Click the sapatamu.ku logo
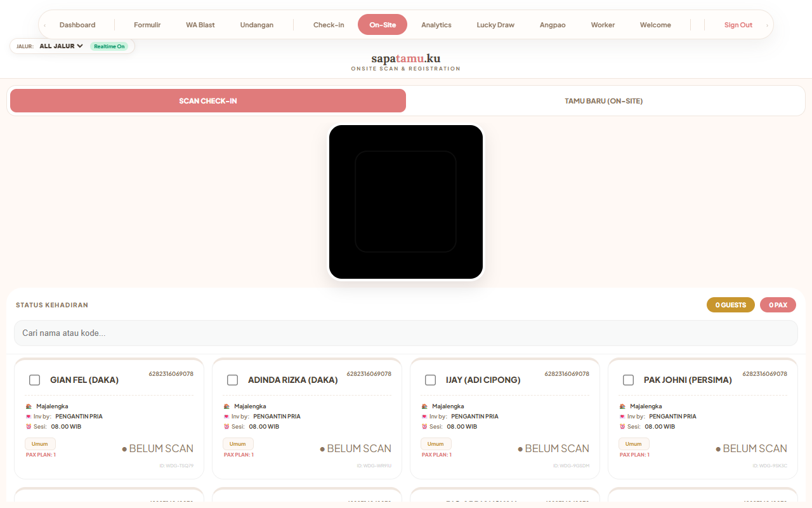 [x=406, y=59]
